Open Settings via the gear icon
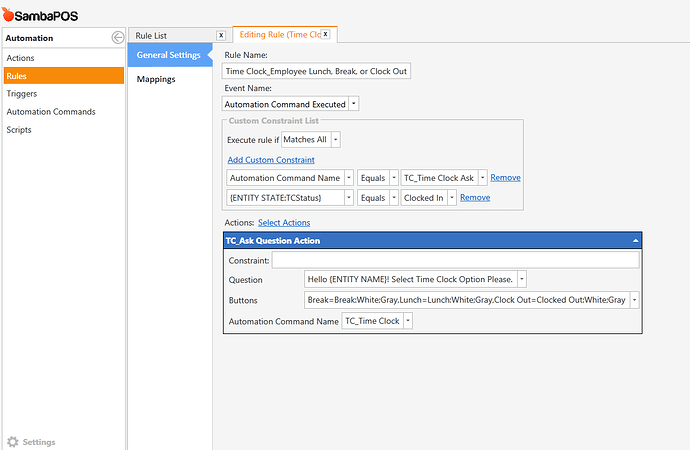690x450 pixels. (13, 441)
